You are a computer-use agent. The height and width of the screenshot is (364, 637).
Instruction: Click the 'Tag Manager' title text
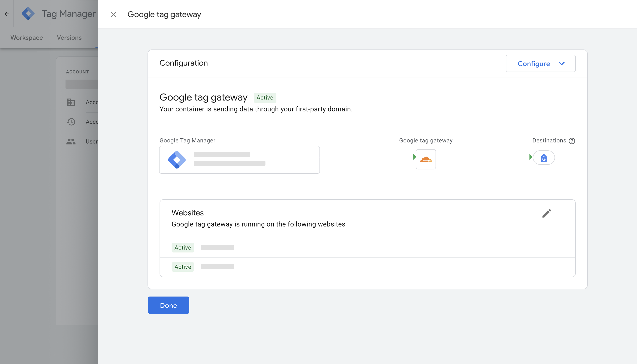pyautogui.click(x=69, y=14)
